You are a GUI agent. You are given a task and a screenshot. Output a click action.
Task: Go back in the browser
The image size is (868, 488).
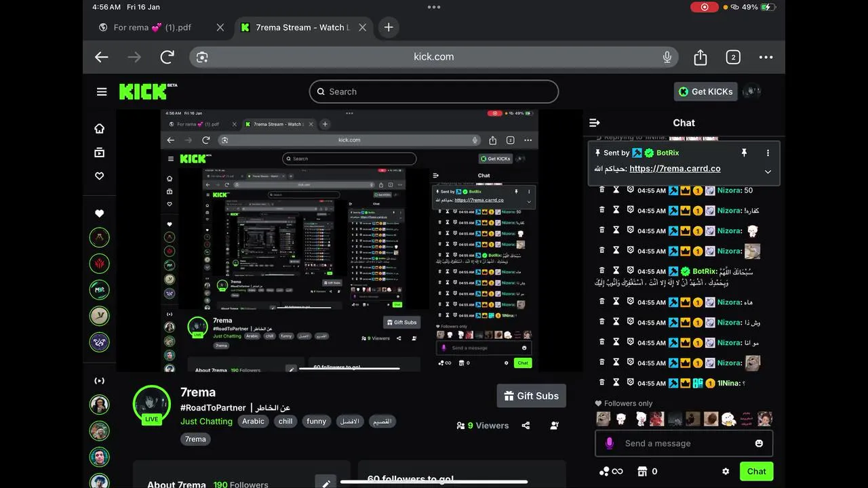(102, 57)
